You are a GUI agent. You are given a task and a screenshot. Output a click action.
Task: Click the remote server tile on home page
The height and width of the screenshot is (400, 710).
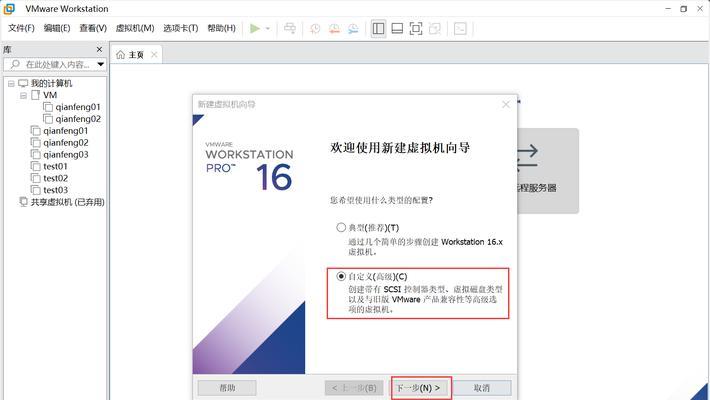pos(548,170)
